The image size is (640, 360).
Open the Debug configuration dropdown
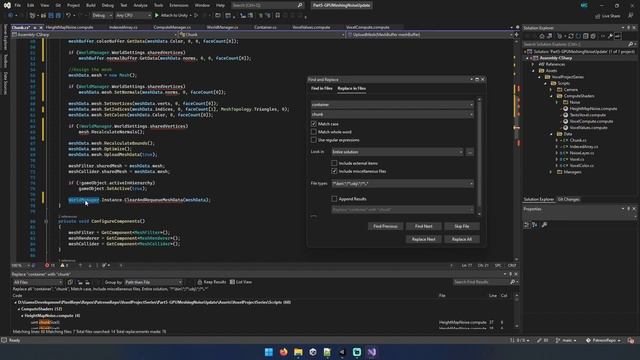[102, 16]
